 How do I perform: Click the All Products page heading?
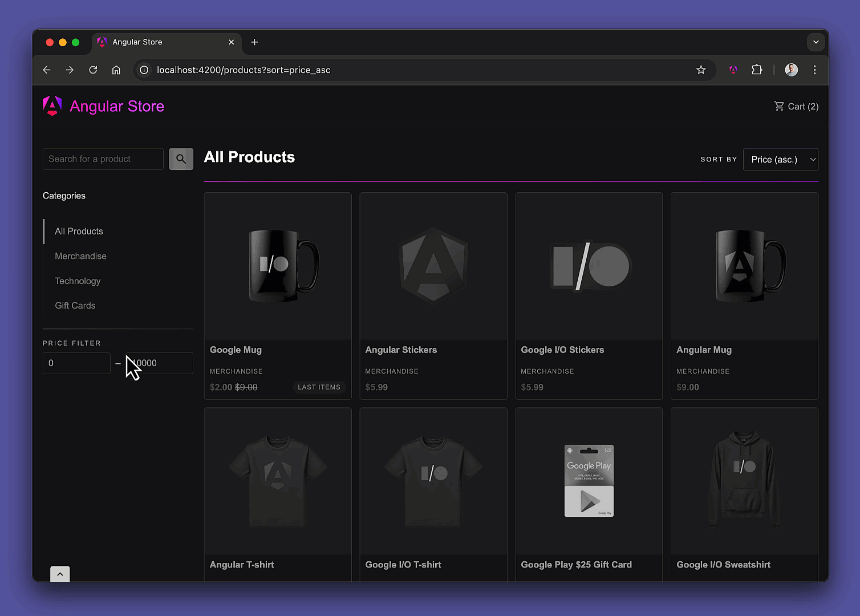[x=249, y=157]
